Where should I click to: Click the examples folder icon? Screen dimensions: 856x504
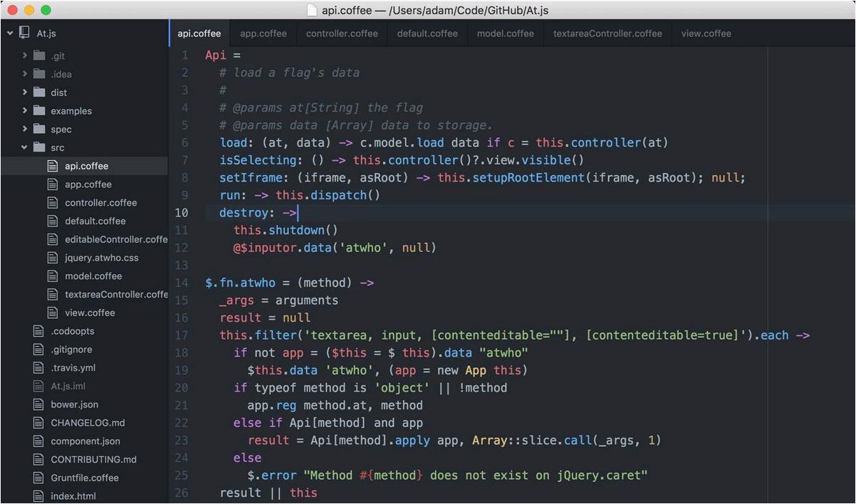coord(38,111)
